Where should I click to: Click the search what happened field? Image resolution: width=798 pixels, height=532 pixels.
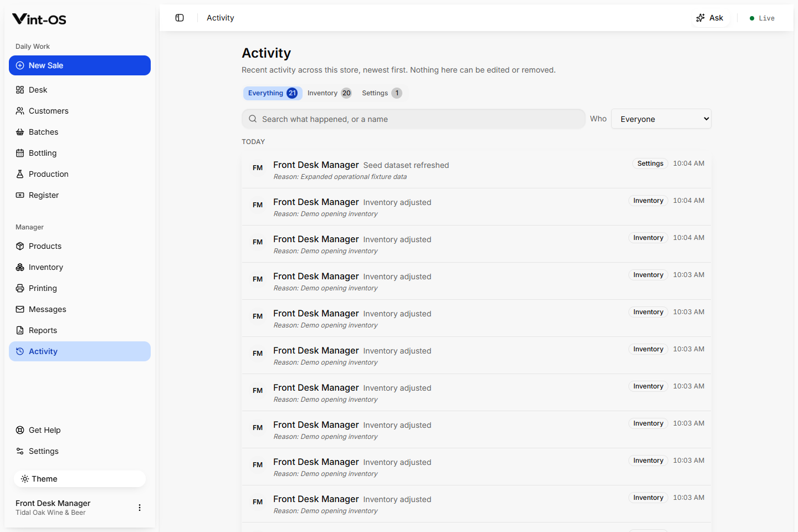[413, 119]
